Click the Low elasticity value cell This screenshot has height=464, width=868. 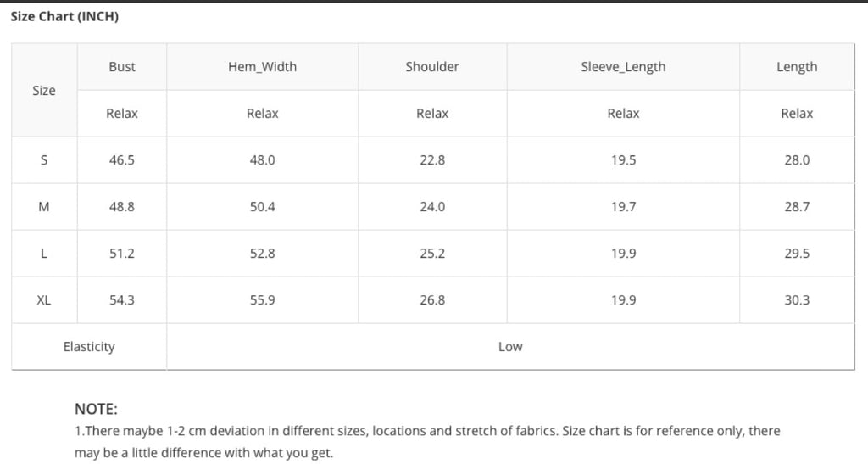510,347
